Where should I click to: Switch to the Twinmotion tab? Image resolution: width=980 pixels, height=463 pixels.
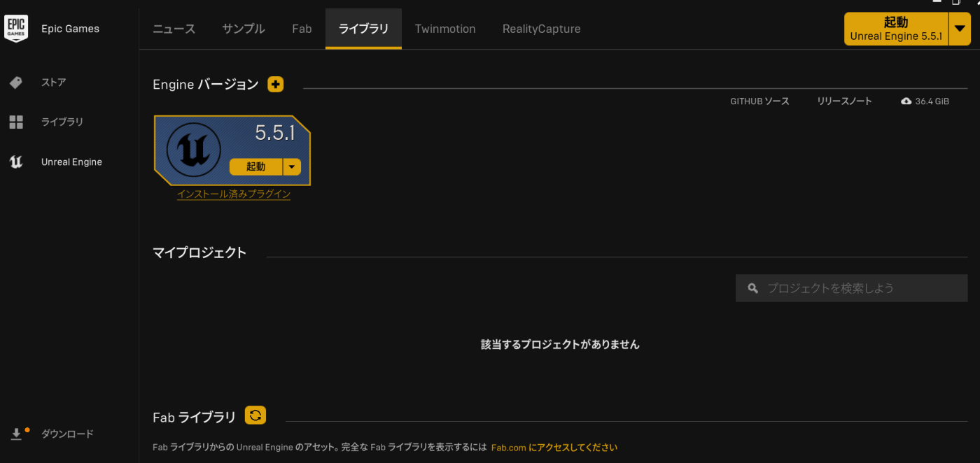(445, 29)
